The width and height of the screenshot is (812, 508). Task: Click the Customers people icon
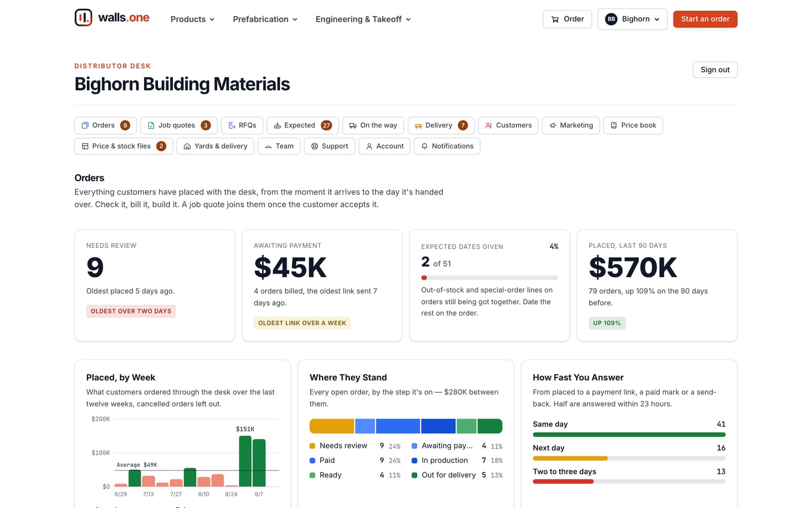tap(488, 125)
